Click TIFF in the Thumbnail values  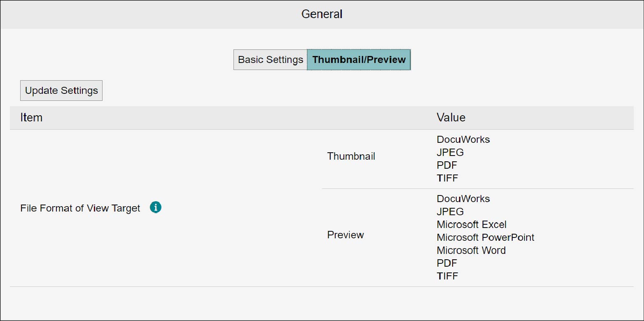click(x=447, y=178)
